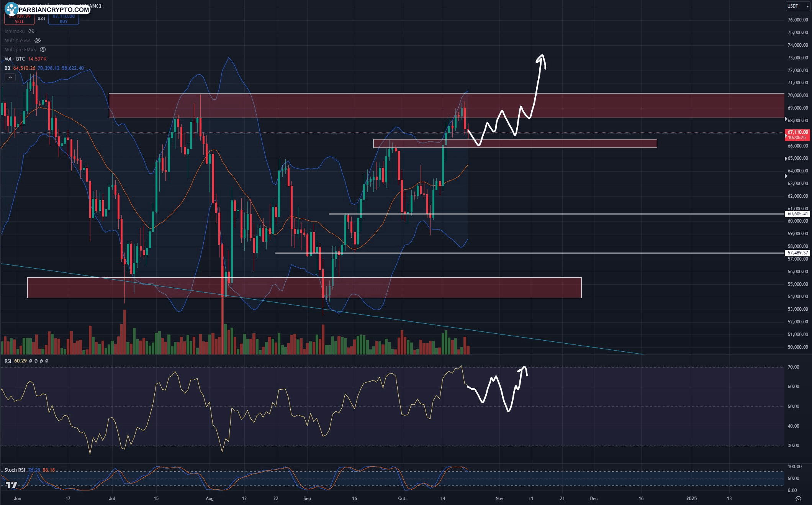Click the 60,605.41 horizontal line price label
Image resolution: width=812 pixels, height=505 pixels.
click(x=797, y=214)
